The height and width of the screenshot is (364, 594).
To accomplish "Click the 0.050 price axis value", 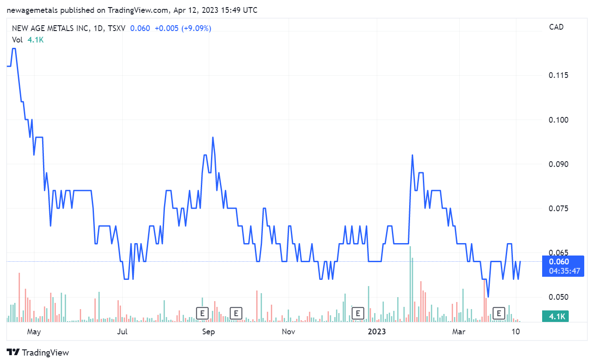I will 559,297.
